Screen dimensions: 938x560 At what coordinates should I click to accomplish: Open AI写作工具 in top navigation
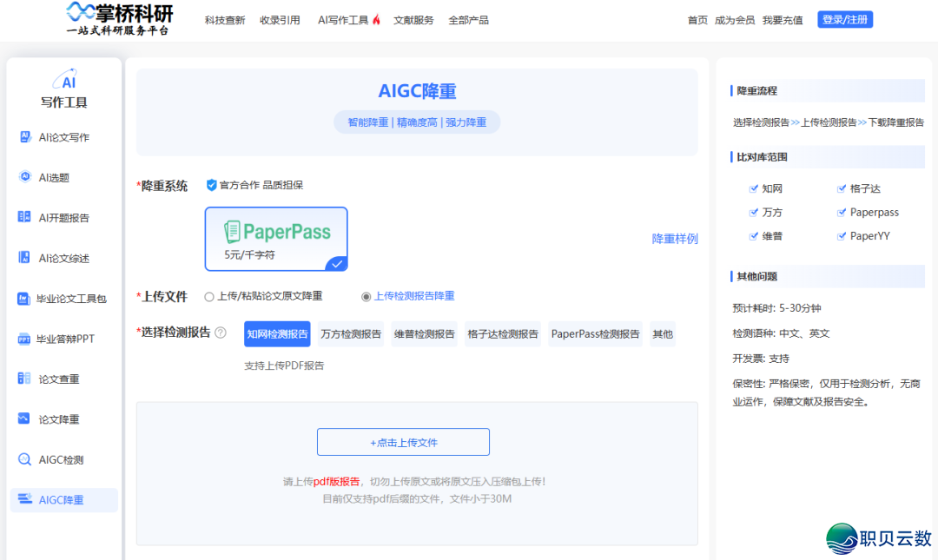coord(343,20)
